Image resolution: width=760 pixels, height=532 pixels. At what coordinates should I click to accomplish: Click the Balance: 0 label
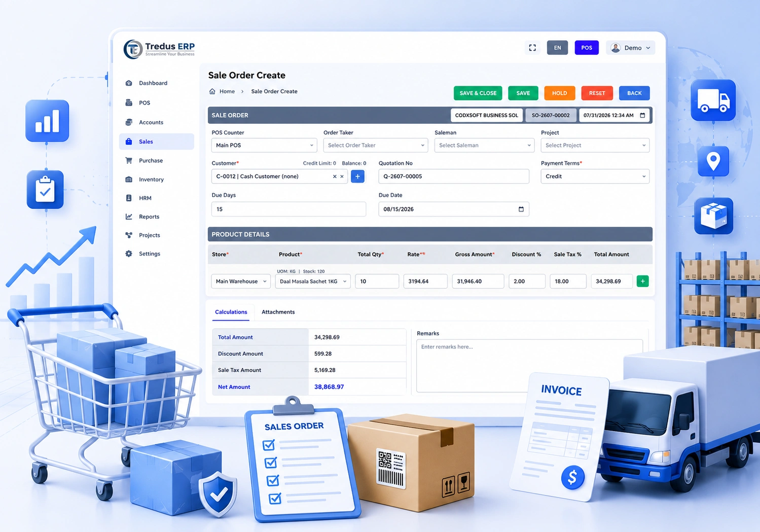pos(354,163)
